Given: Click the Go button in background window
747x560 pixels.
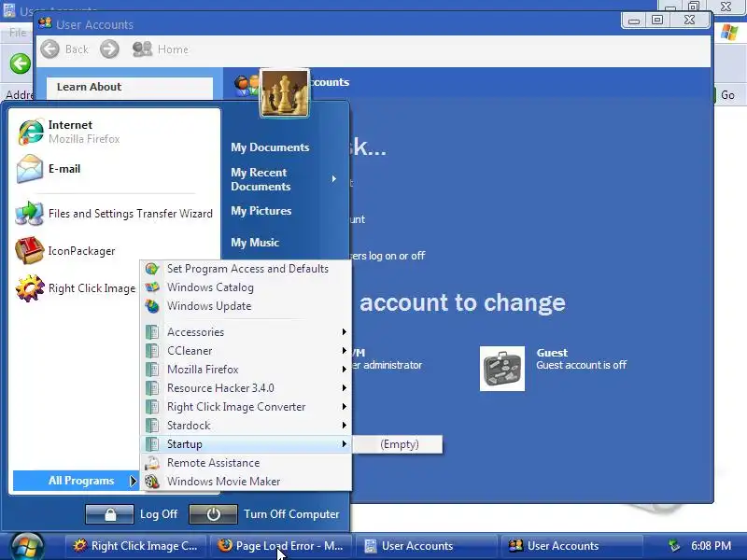Looking at the screenshot, I should (x=727, y=95).
